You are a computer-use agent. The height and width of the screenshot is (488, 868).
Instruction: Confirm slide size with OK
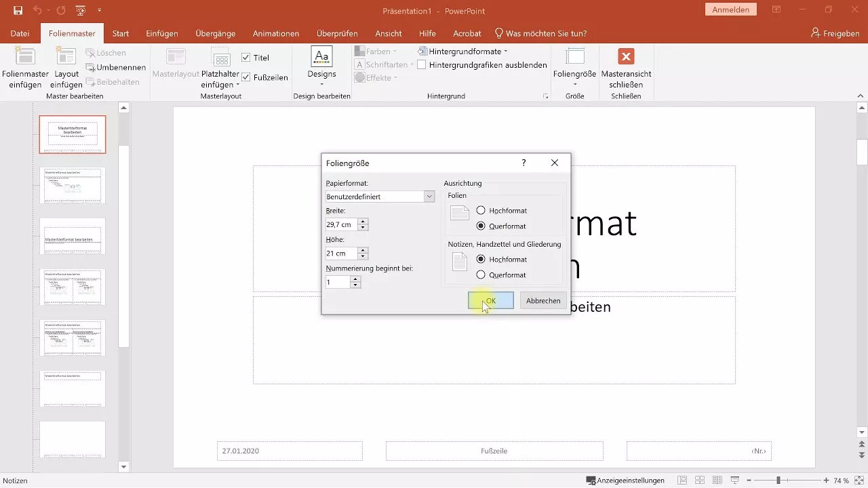(490, 301)
